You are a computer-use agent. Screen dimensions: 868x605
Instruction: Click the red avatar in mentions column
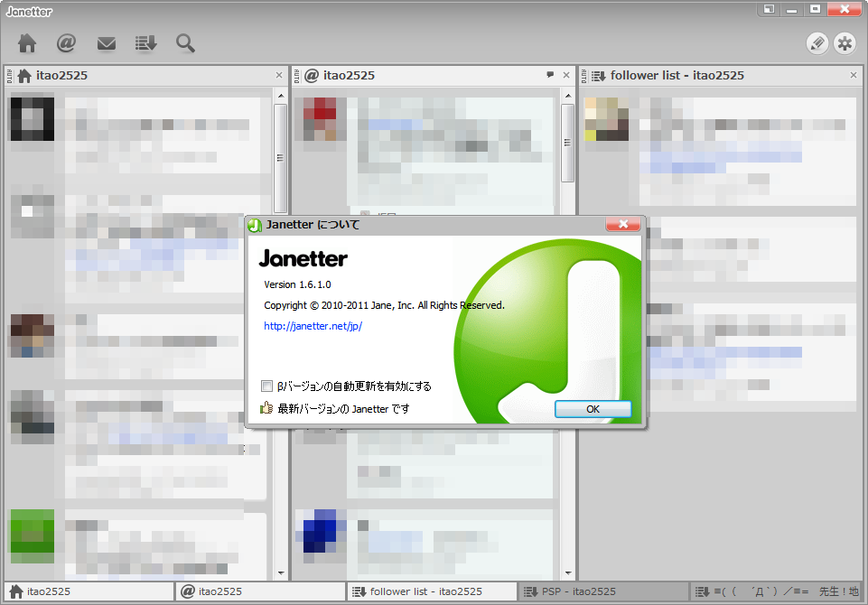[x=320, y=119]
